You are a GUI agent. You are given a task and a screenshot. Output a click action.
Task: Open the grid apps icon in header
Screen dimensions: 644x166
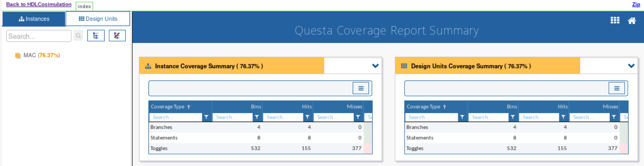click(615, 20)
